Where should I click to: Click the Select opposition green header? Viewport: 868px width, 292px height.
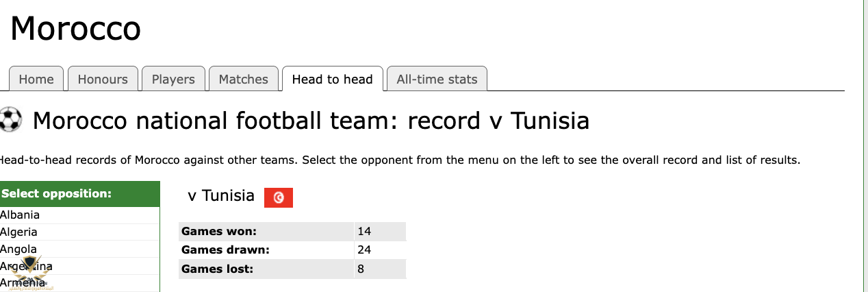click(x=79, y=194)
